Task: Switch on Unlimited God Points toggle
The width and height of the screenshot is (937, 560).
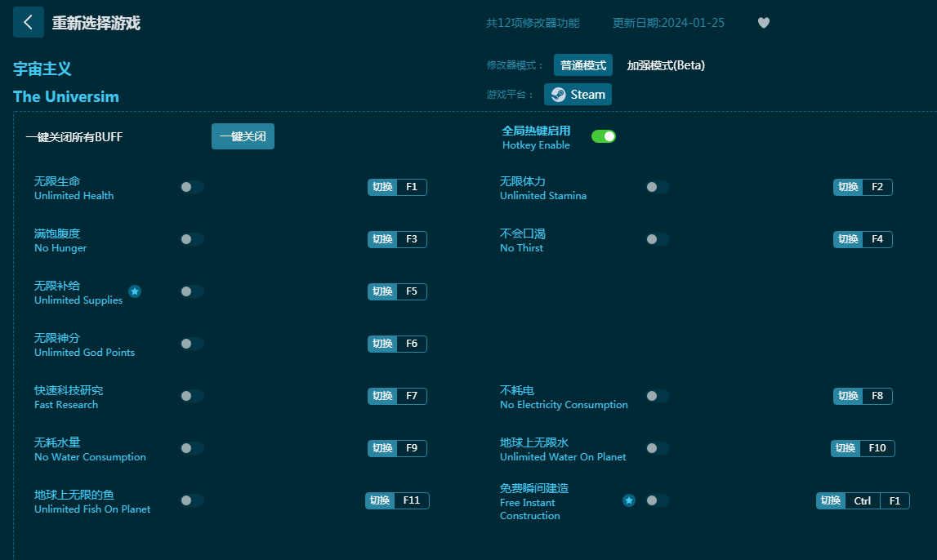Action: click(192, 344)
